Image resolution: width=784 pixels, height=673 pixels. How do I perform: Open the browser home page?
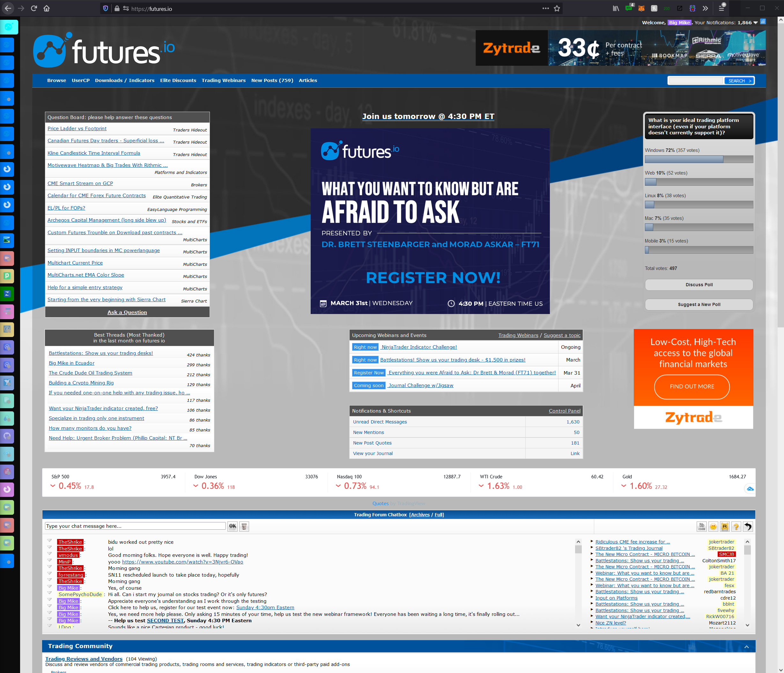pos(47,8)
